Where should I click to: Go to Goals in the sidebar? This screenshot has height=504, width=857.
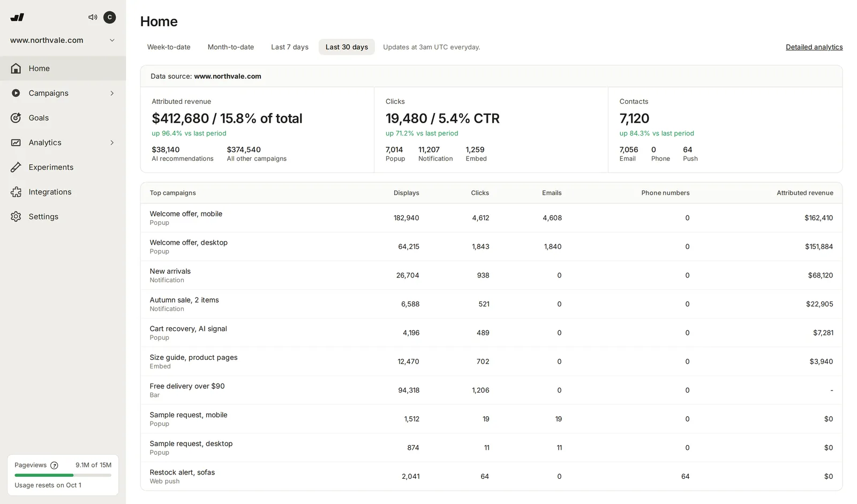tap(63, 118)
